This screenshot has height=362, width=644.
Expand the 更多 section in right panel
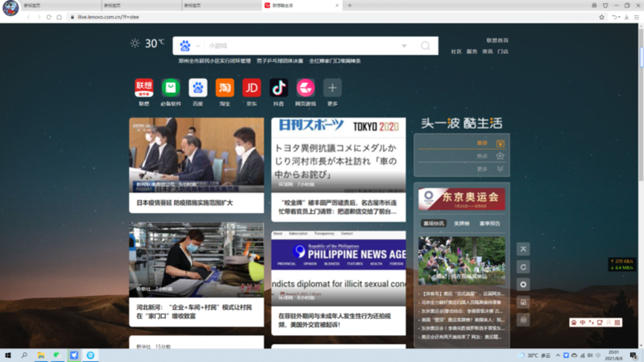pyautogui.click(x=482, y=169)
